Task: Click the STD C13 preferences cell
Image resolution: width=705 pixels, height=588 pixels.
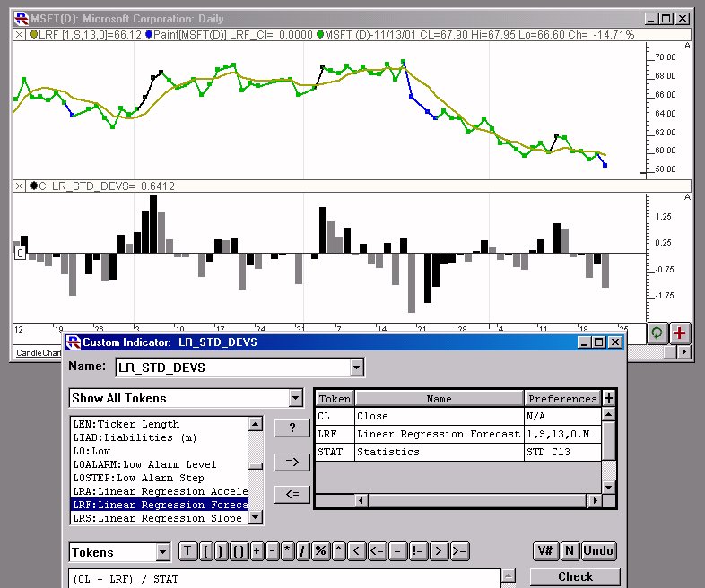Action: [x=562, y=452]
